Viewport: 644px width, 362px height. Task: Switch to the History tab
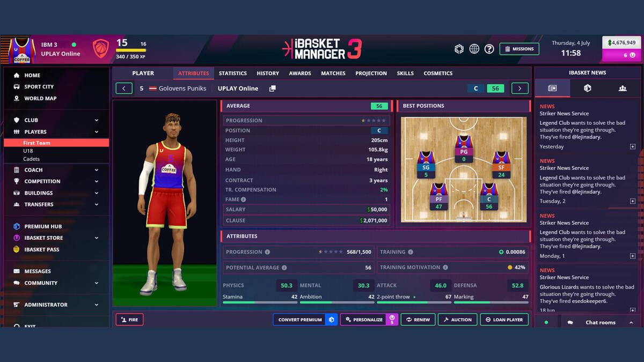268,73
